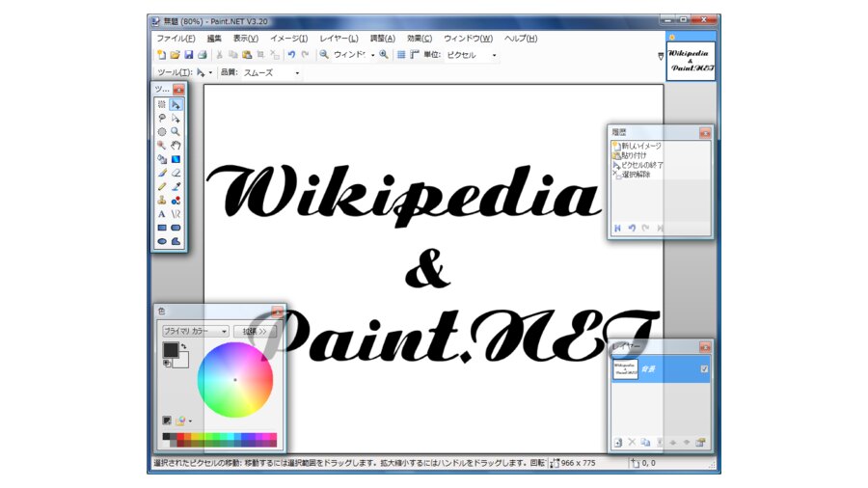Toggle pixel grid display icon
868x488 pixels.
tap(401, 55)
